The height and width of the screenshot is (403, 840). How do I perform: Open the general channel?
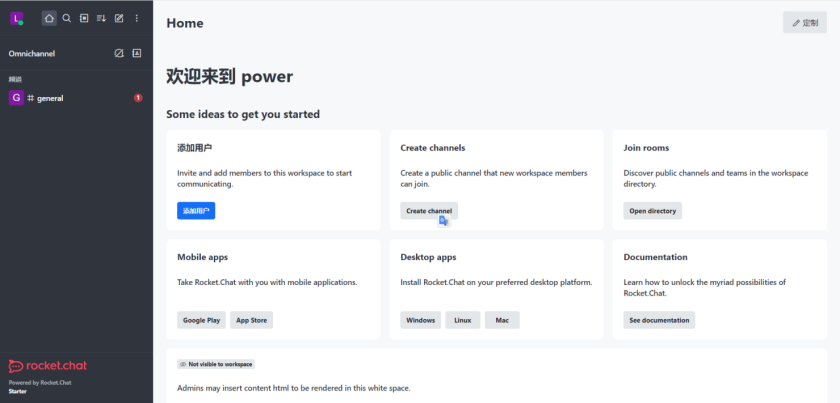[76, 98]
